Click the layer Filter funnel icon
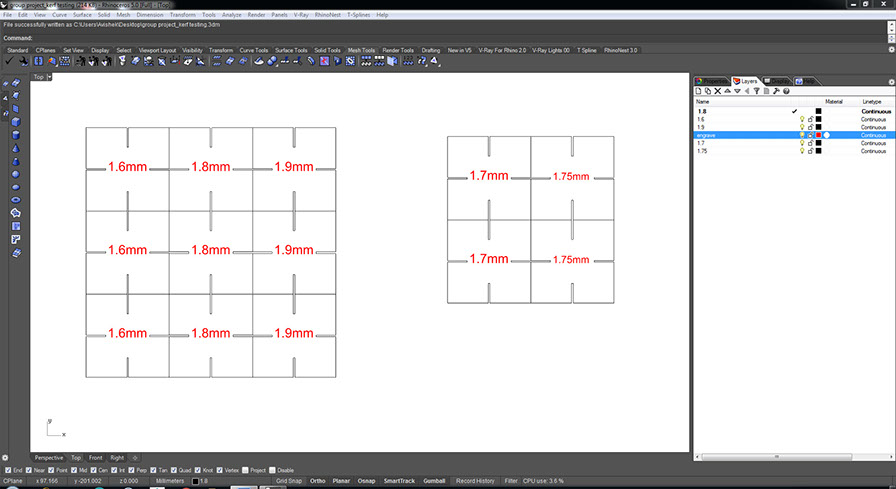896x489 pixels. (757, 91)
